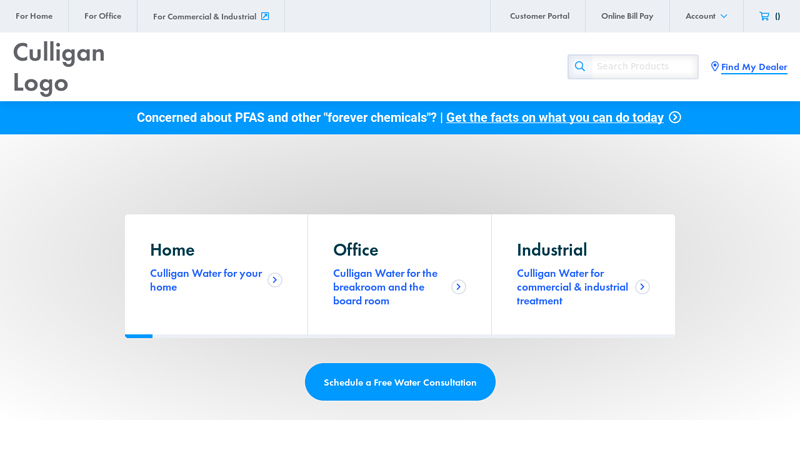The height and width of the screenshot is (450, 800).
Task: Click the arrow icon on Home card
Action: coord(275,280)
